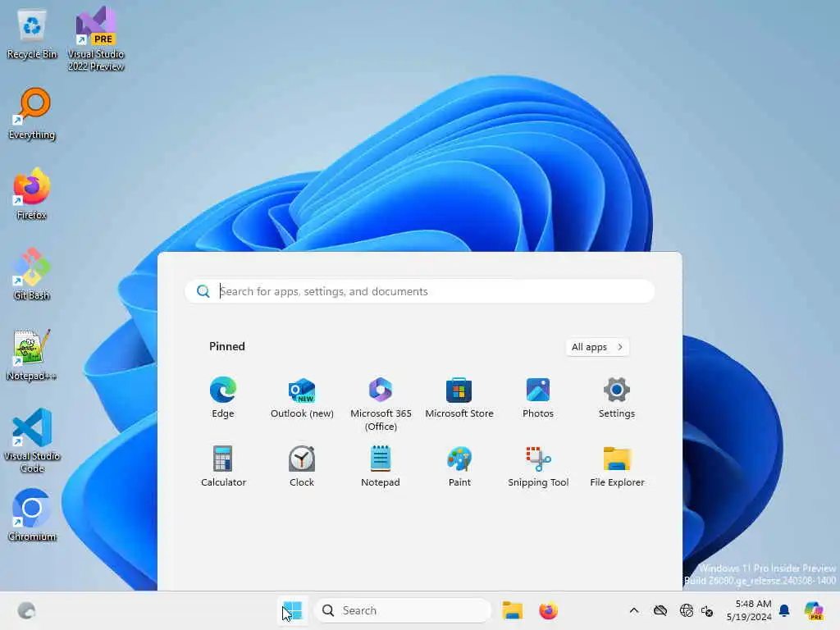The width and height of the screenshot is (840, 630).
Task: Select Visual Studio 2022 Preview desktop shortcut
Action: pos(96,39)
